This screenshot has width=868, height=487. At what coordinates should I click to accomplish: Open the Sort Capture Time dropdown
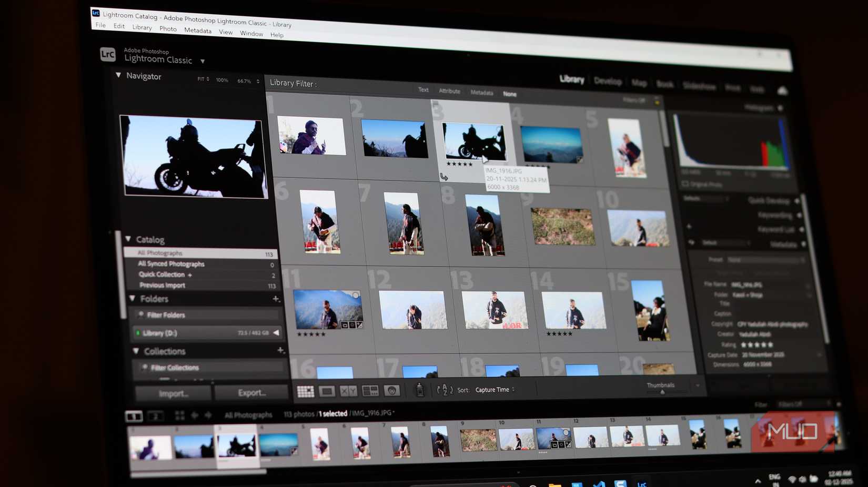[494, 389]
